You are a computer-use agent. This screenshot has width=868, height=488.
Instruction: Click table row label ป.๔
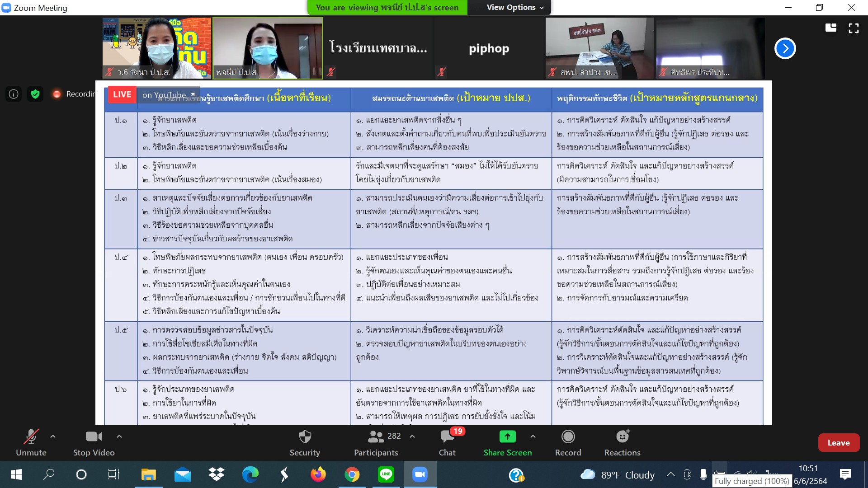[121, 257]
